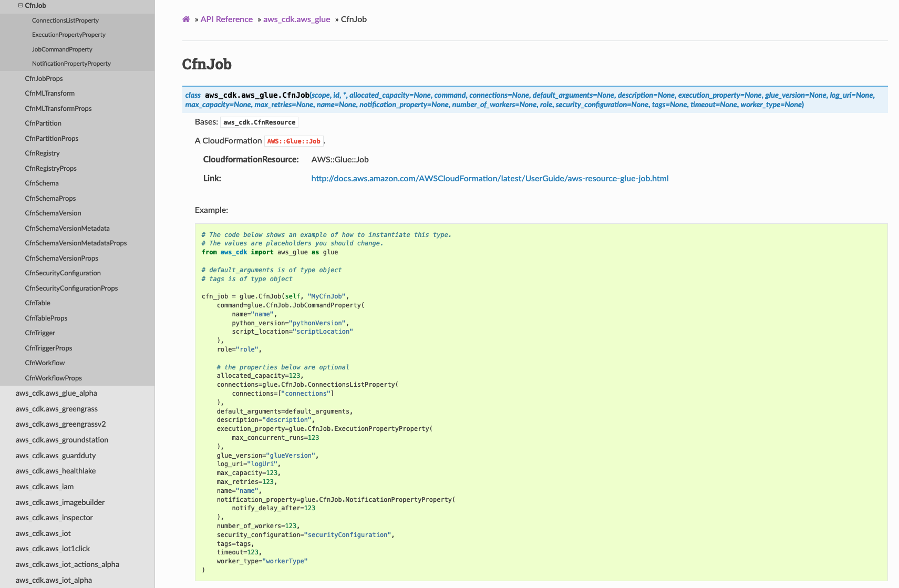Image resolution: width=899 pixels, height=588 pixels.
Task: Open the API Reference breadcrumb link
Action: [226, 19]
